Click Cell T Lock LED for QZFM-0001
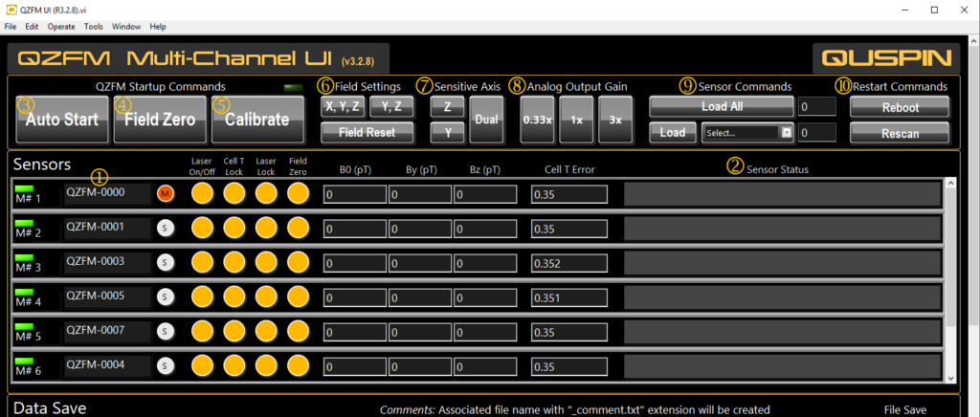Viewport: 980px width, 417px height. [234, 228]
